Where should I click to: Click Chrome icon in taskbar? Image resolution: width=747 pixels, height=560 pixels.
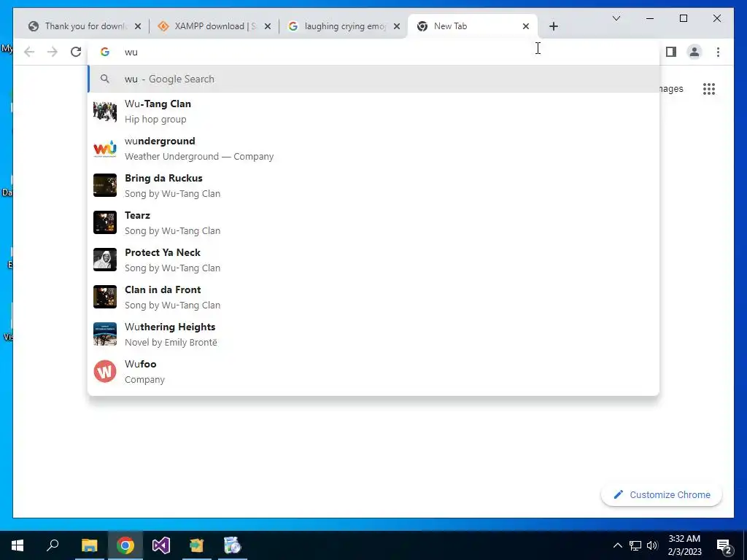point(125,545)
